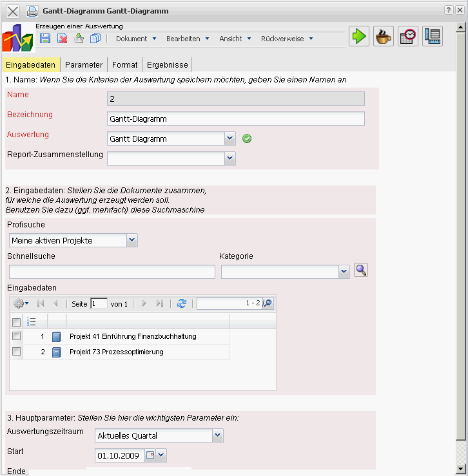Image resolution: width=468 pixels, height=476 pixels.
Task: Switch to the Parameter tab
Action: (84, 65)
